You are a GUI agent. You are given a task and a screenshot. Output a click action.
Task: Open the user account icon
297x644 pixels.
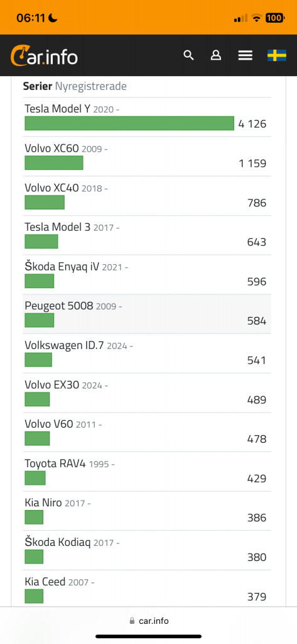(216, 55)
